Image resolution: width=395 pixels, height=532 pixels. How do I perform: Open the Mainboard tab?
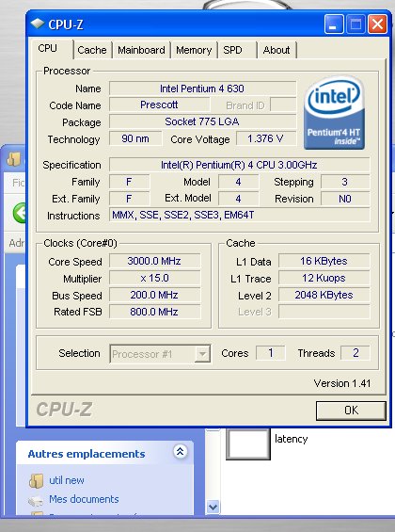click(141, 50)
